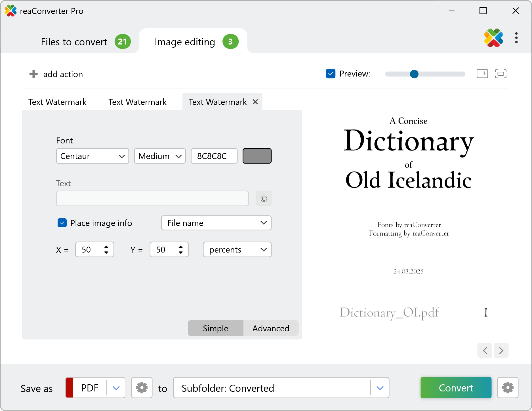532x411 pixels.
Task: Switch to Advanced mode
Action: 271,328
